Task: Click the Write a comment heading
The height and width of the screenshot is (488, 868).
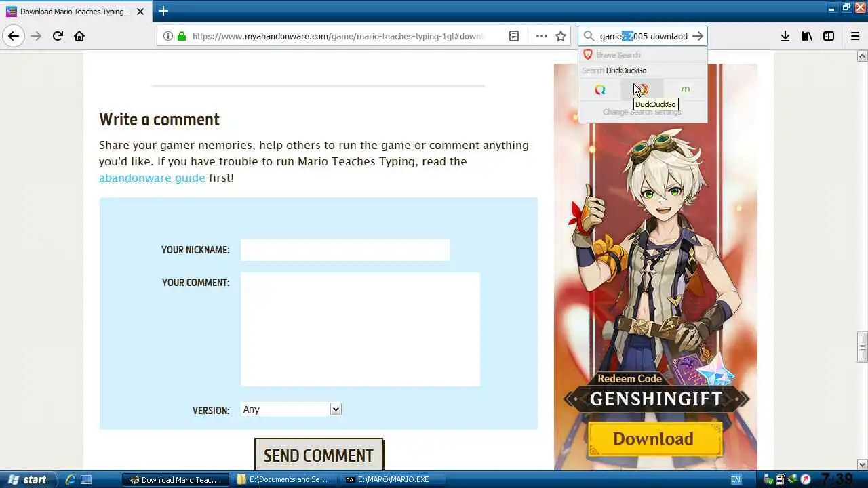Action: pos(159,119)
